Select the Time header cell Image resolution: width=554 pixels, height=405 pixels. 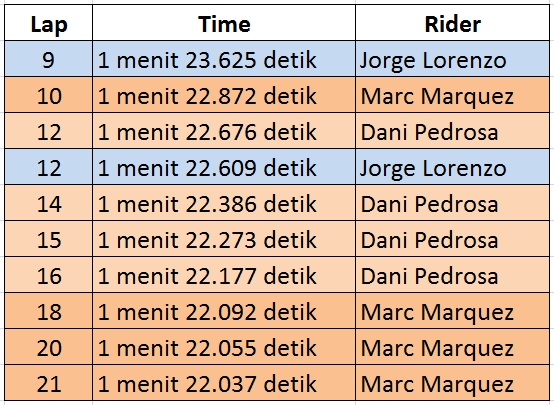tap(224, 23)
